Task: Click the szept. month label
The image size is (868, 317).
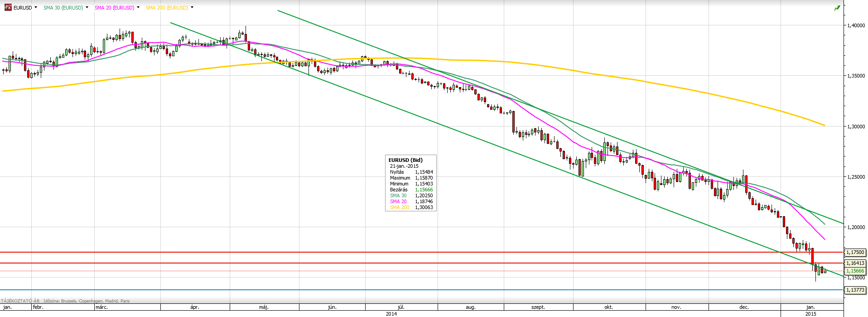Action: point(538,307)
